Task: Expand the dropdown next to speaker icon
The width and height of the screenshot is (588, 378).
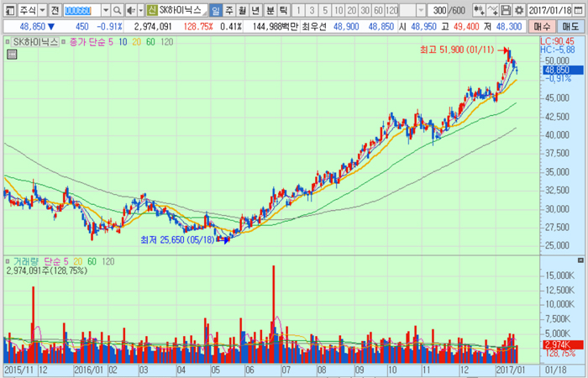Action: [x=139, y=10]
